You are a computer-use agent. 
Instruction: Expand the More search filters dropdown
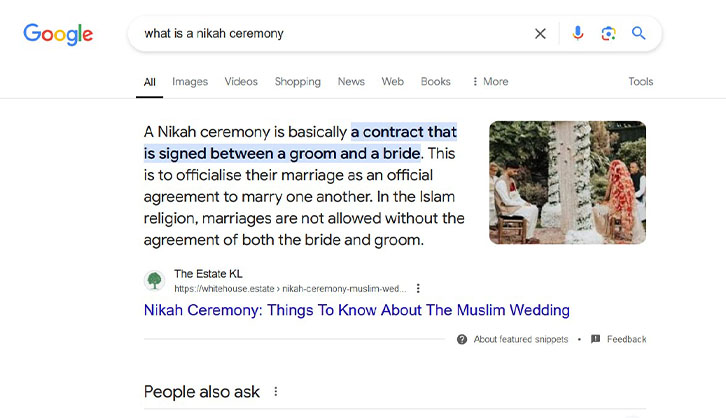pos(489,82)
